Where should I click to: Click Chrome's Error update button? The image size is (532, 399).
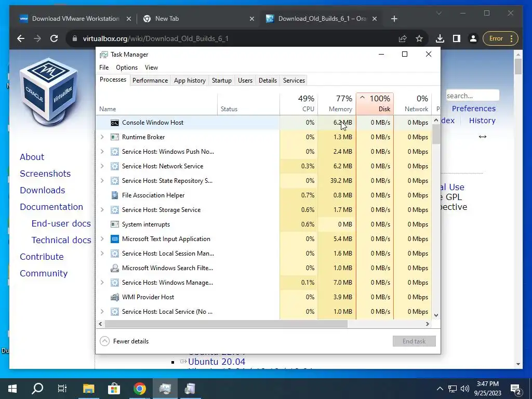tap(500, 38)
